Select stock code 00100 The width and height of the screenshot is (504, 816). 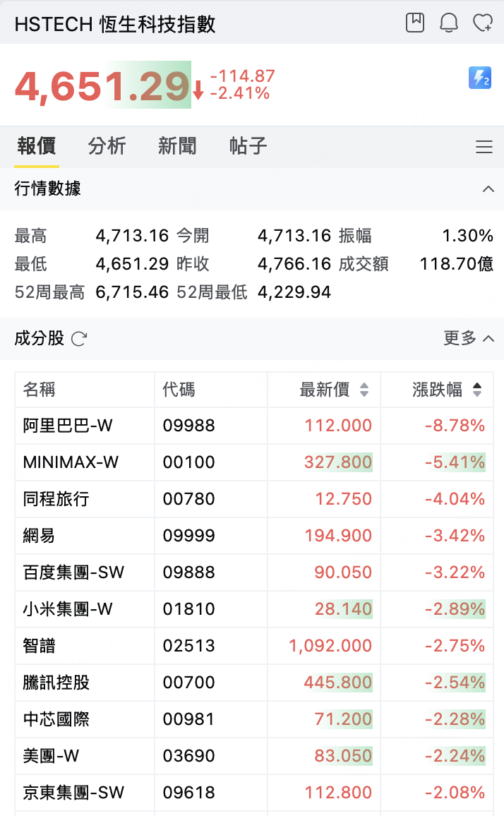click(x=188, y=462)
